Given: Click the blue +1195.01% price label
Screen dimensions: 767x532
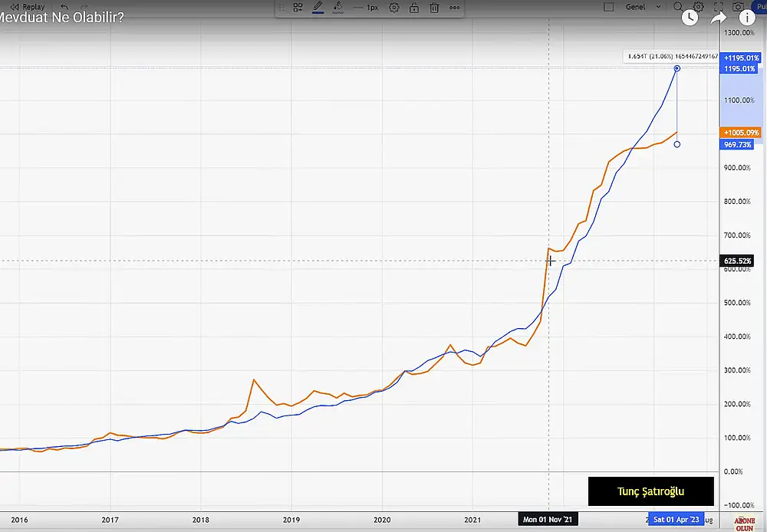Looking at the screenshot, I should click(741, 57).
